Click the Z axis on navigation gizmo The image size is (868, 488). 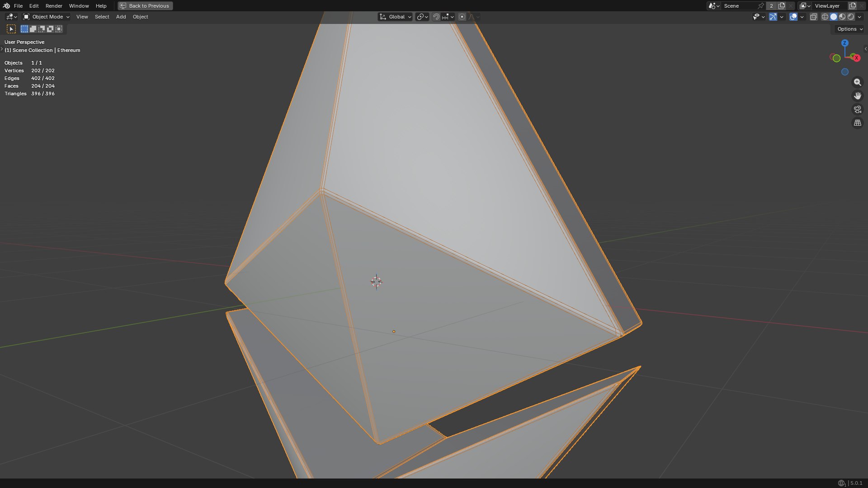(x=844, y=43)
